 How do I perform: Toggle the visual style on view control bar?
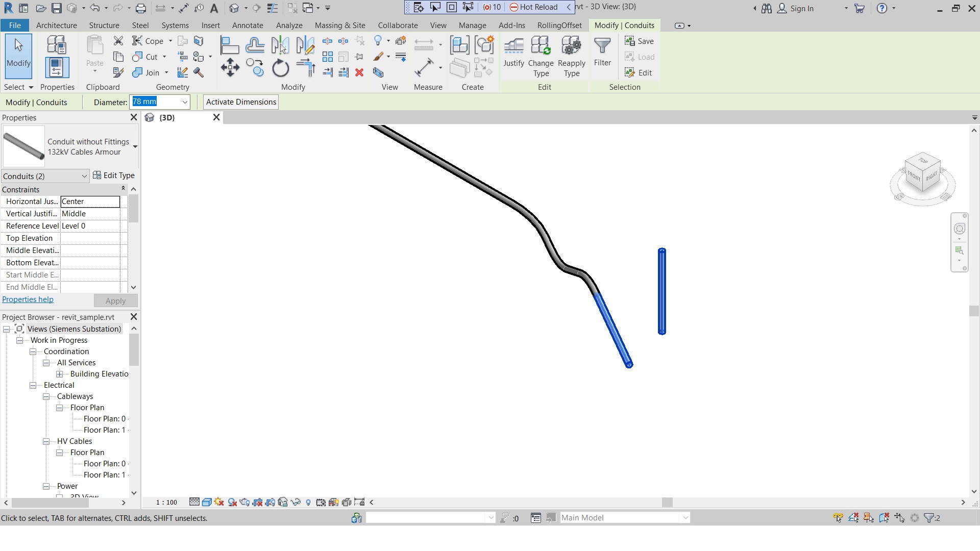click(207, 502)
